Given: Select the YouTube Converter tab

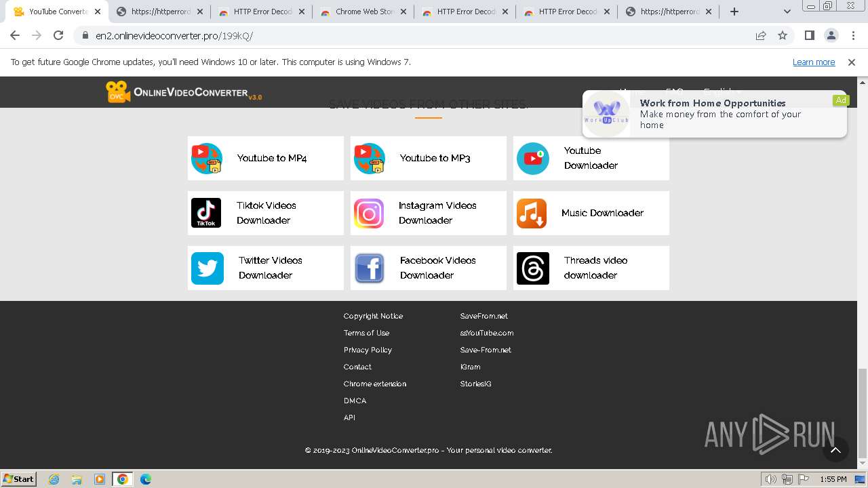Looking at the screenshot, I should [x=58, y=12].
